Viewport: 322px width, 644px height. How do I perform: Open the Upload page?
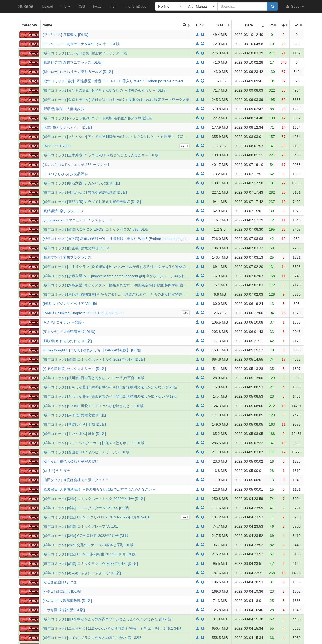pyautogui.click(x=47, y=6)
